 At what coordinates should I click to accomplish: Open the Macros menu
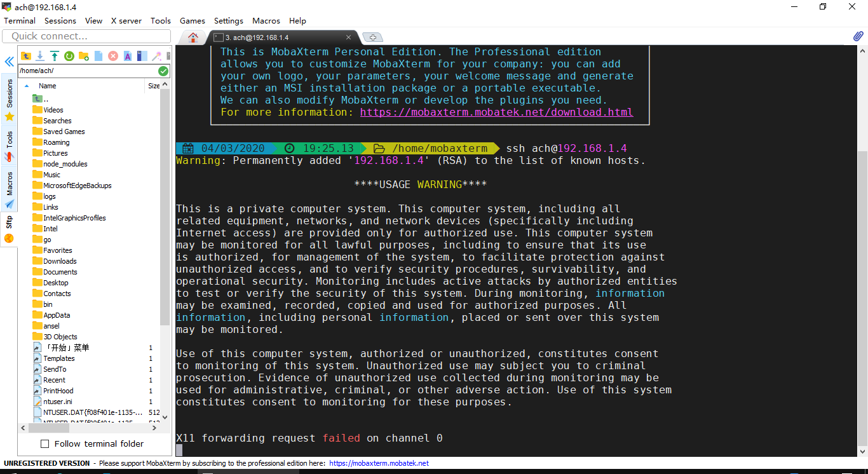click(x=266, y=20)
